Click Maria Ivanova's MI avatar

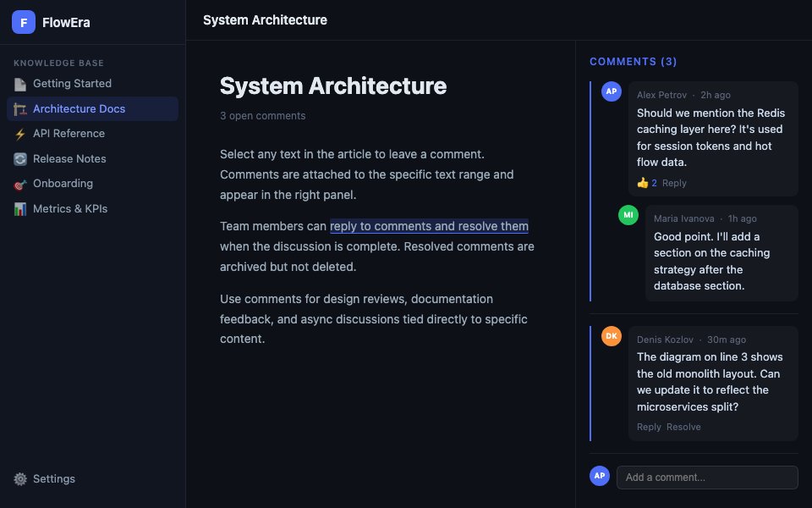(628, 215)
